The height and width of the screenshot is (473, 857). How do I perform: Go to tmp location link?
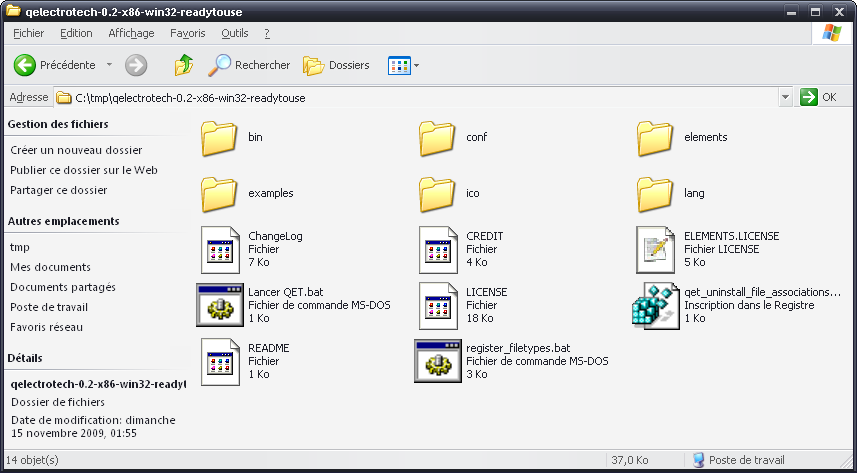[20, 248]
